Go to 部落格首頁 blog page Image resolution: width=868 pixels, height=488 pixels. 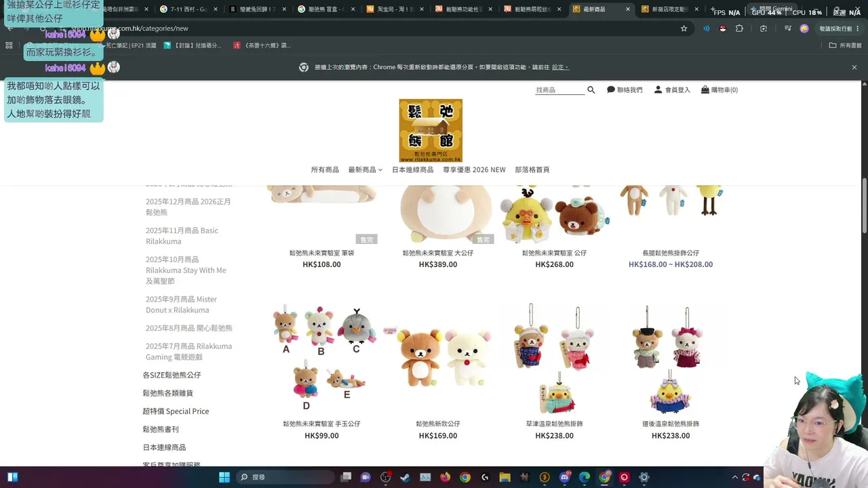point(532,169)
